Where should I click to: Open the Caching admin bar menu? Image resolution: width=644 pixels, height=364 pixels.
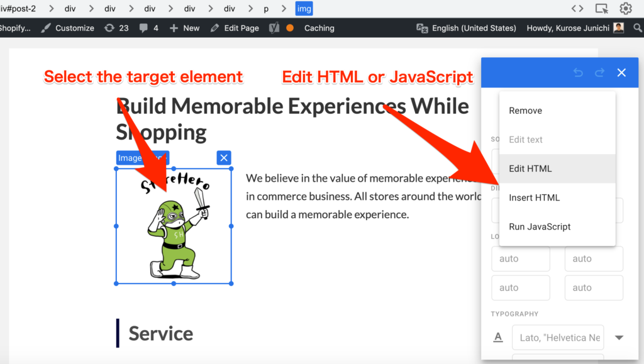click(319, 28)
